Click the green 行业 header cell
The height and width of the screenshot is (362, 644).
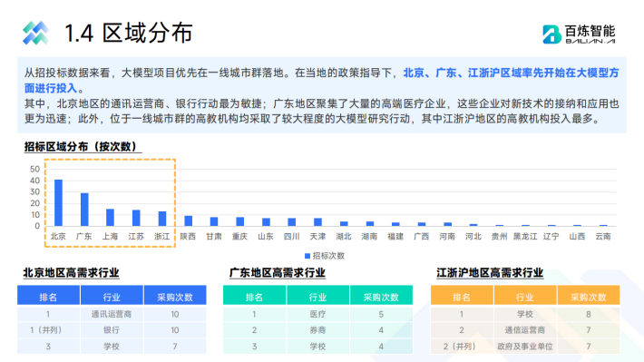coord(317,296)
